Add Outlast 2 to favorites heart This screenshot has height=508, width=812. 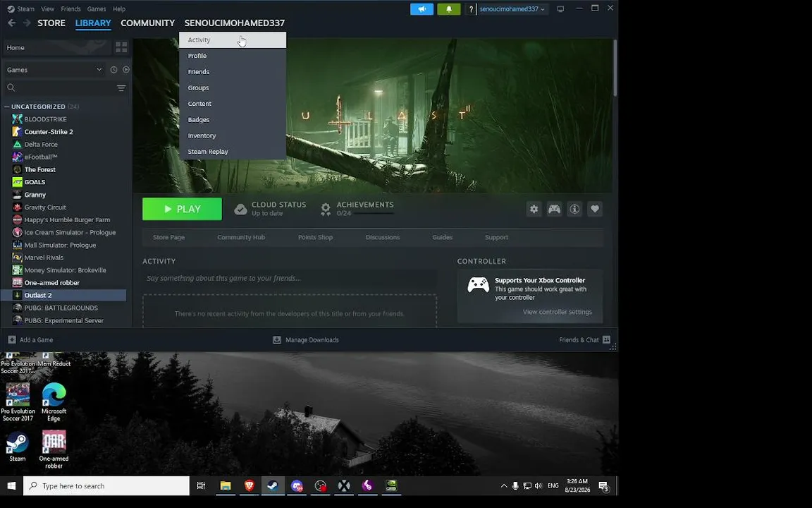click(x=594, y=209)
